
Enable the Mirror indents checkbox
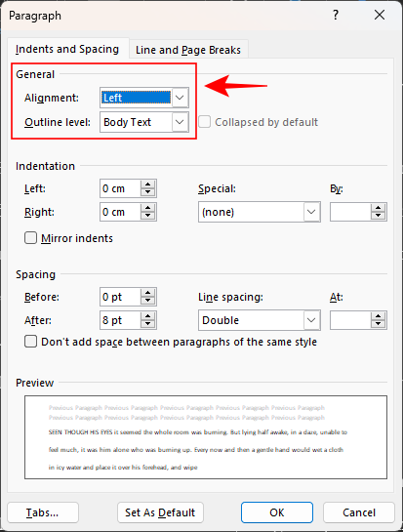(x=30, y=238)
